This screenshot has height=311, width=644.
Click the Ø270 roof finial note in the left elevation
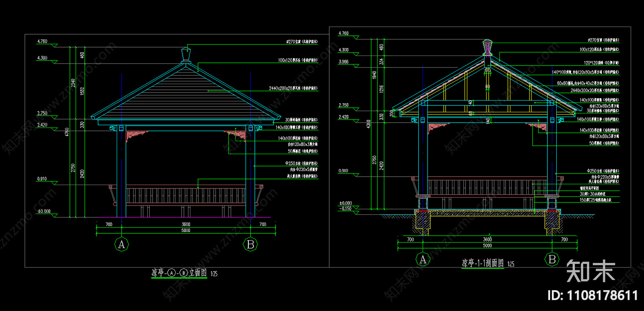point(302,41)
